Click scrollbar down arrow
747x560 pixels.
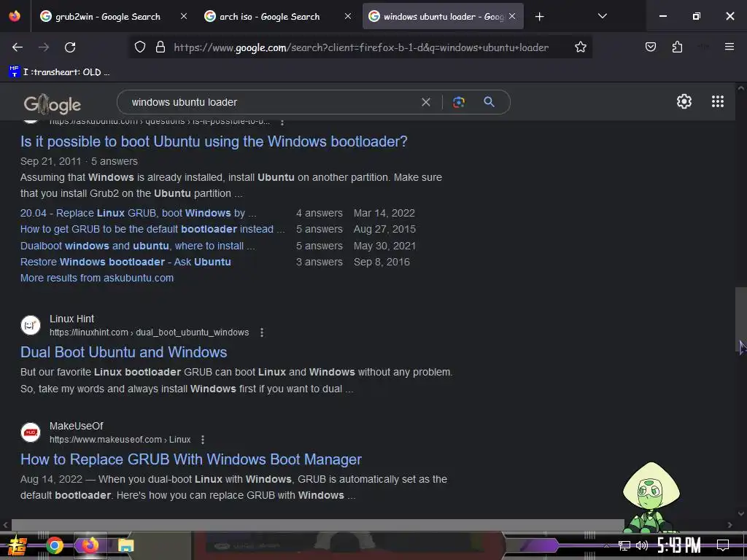pyautogui.click(x=741, y=514)
